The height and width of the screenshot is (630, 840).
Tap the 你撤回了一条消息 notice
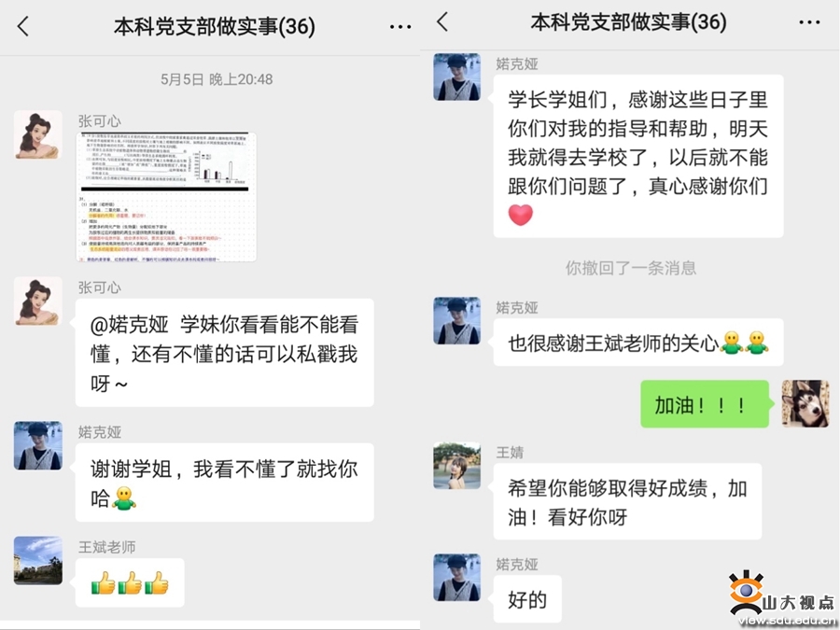pos(631,268)
